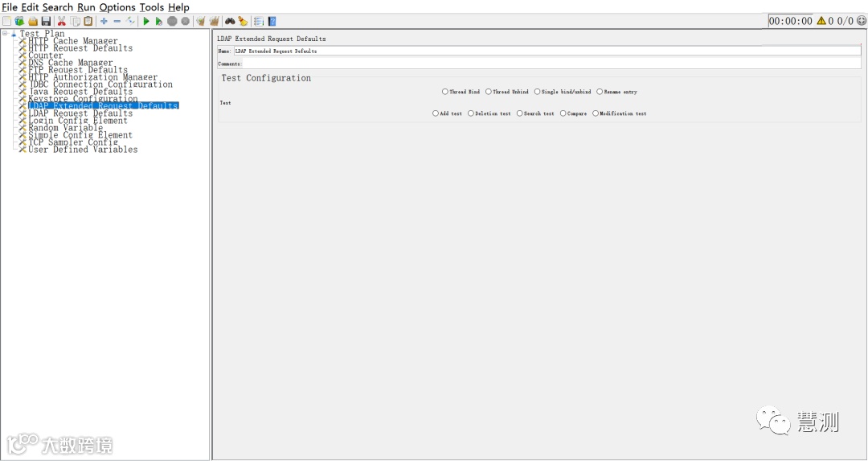This screenshot has width=868, height=461.
Task: Select FTP Request Defaults in tree
Action: pyautogui.click(x=78, y=70)
